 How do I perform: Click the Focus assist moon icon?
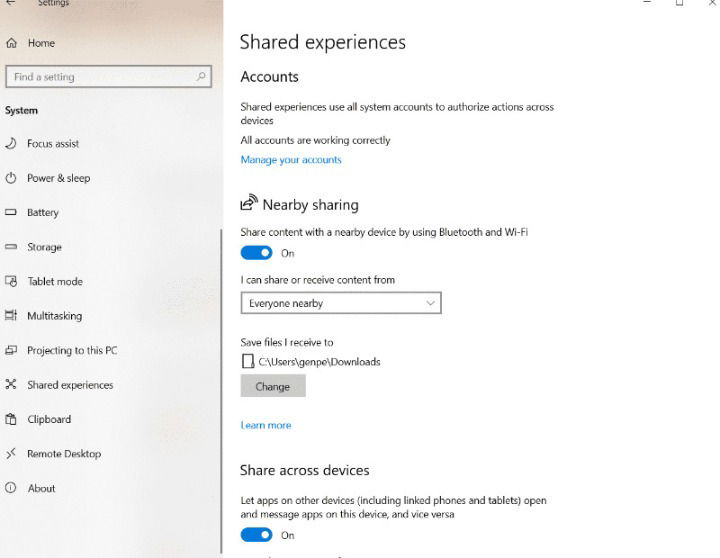click(11, 143)
